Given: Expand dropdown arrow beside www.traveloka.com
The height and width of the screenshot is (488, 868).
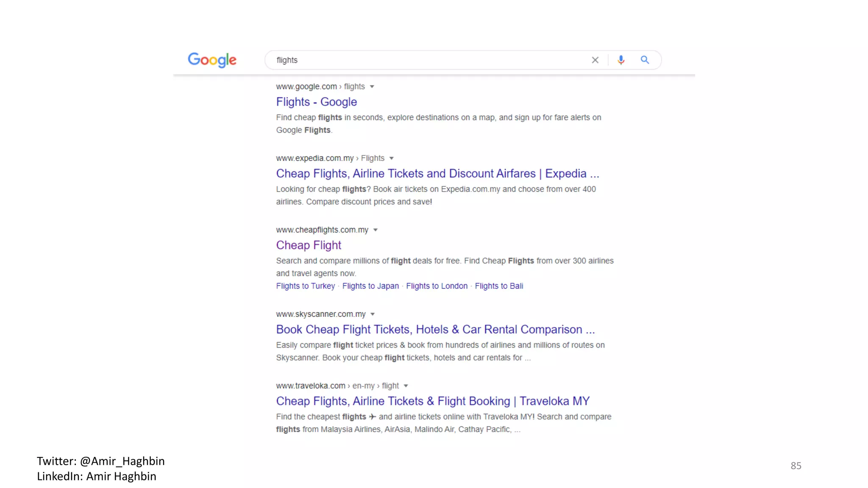Looking at the screenshot, I should tap(406, 386).
